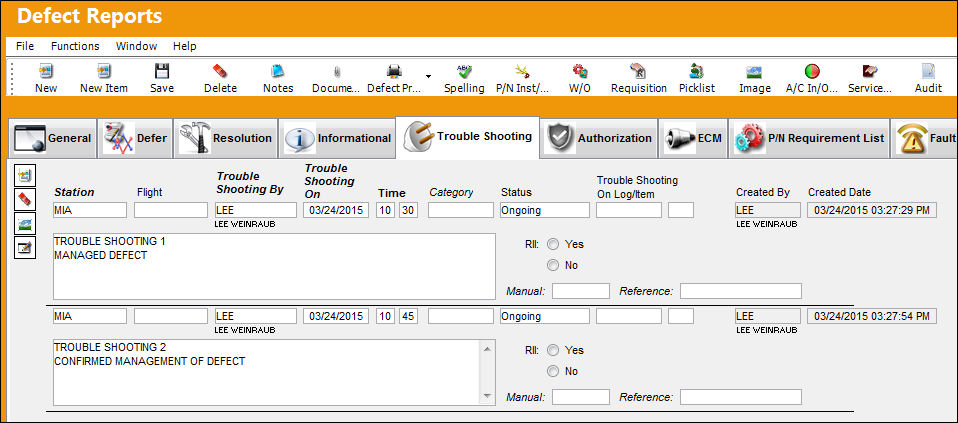Run the Spelling check
The height and width of the screenshot is (423, 958).
(464, 72)
